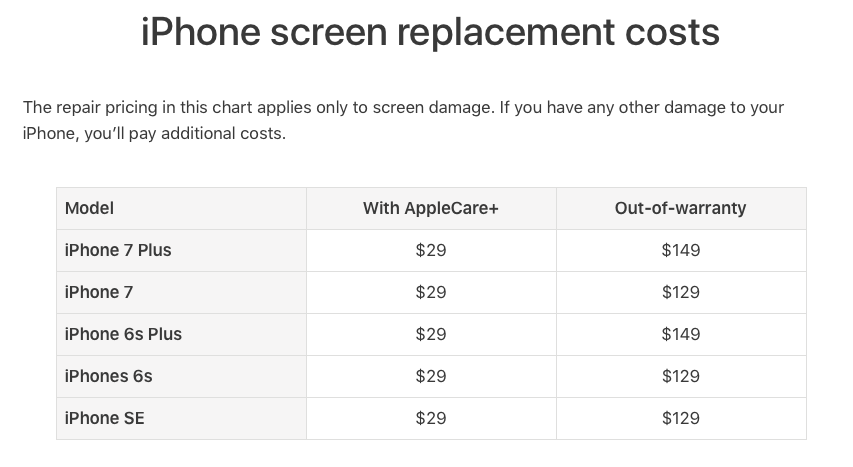This screenshot has width=853, height=467.
Task: Click the iPhone SE row label
Action: pyautogui.click(x=104, y=418)
